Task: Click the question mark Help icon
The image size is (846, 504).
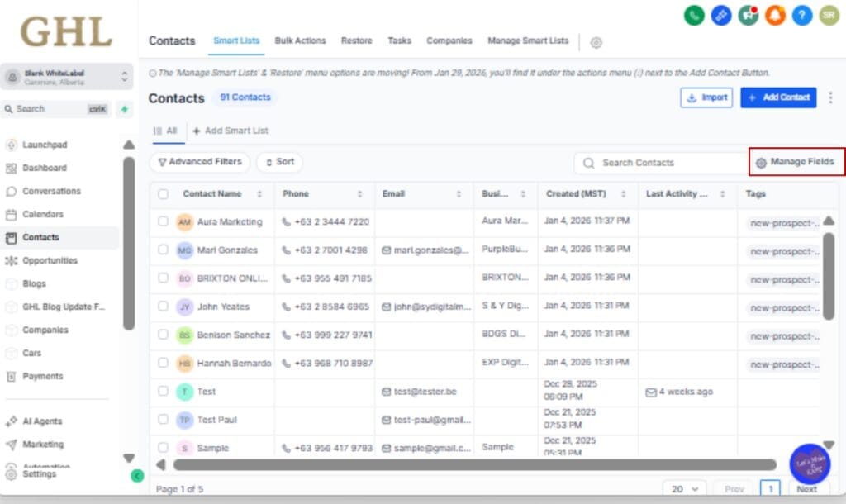Action: click(x=801, y=15)
